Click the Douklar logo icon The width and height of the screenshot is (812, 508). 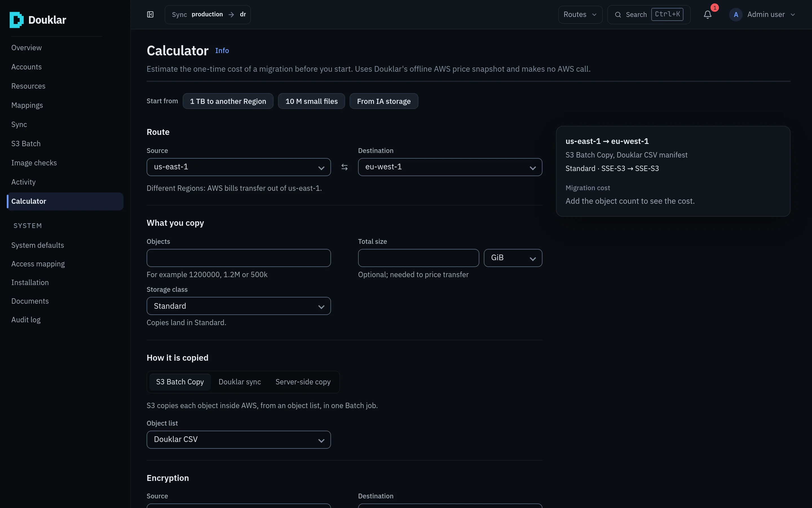pyautogui.click(x=16, y=20)
